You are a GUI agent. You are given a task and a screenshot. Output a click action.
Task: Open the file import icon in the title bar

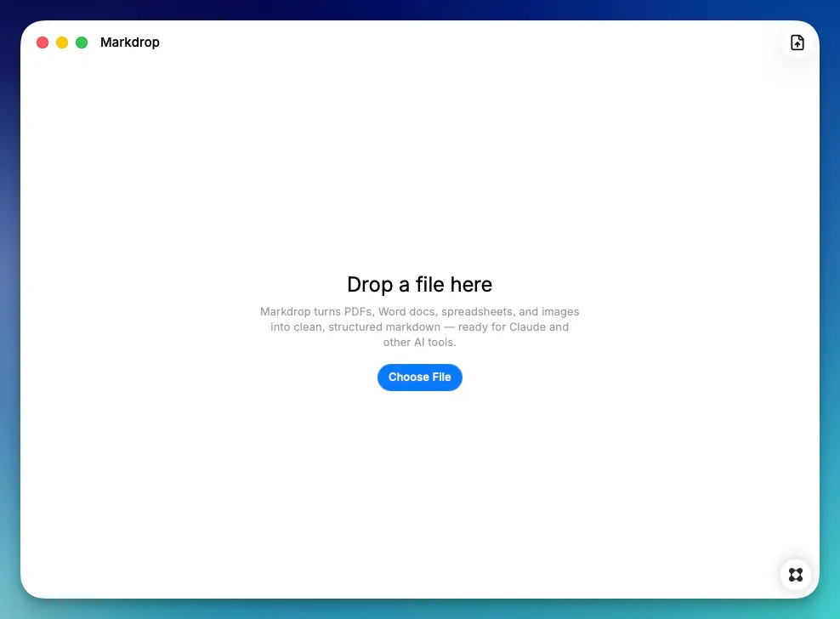click(797, 43)
